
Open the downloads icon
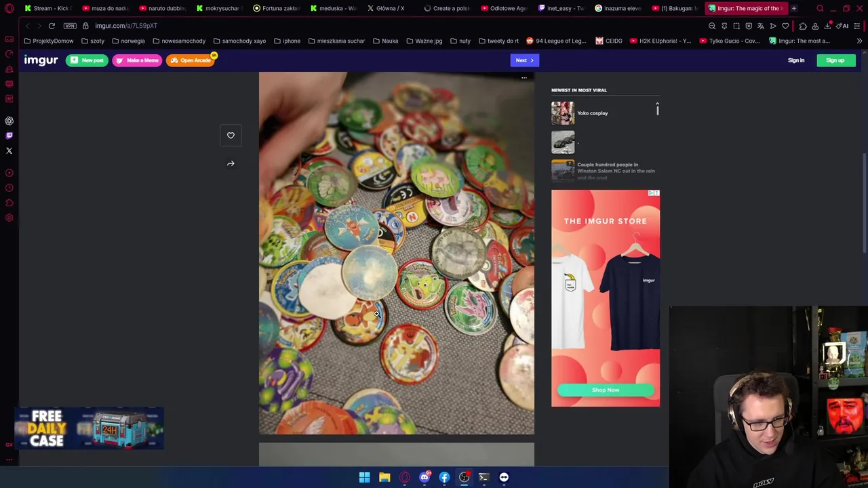(x=827, y=26)
